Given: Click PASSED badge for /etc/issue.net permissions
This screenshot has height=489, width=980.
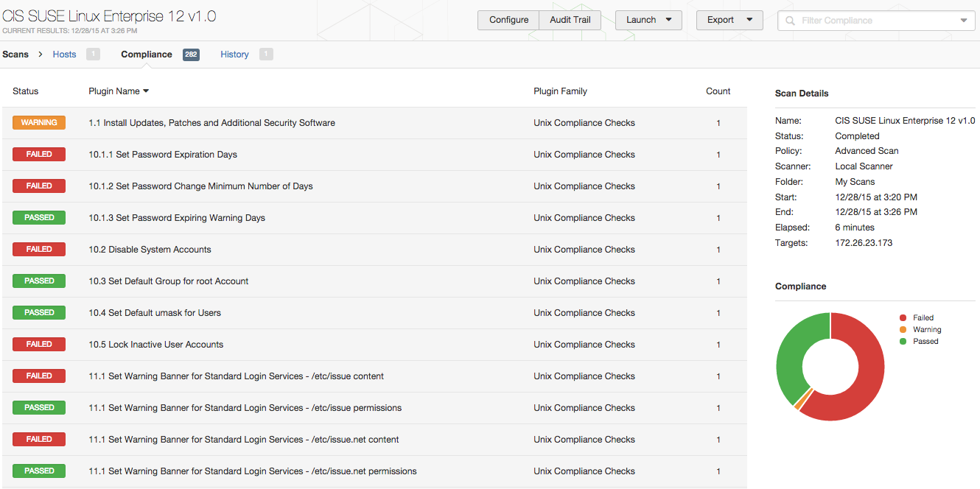Looking at the screenshot, I should pos(39,471).
